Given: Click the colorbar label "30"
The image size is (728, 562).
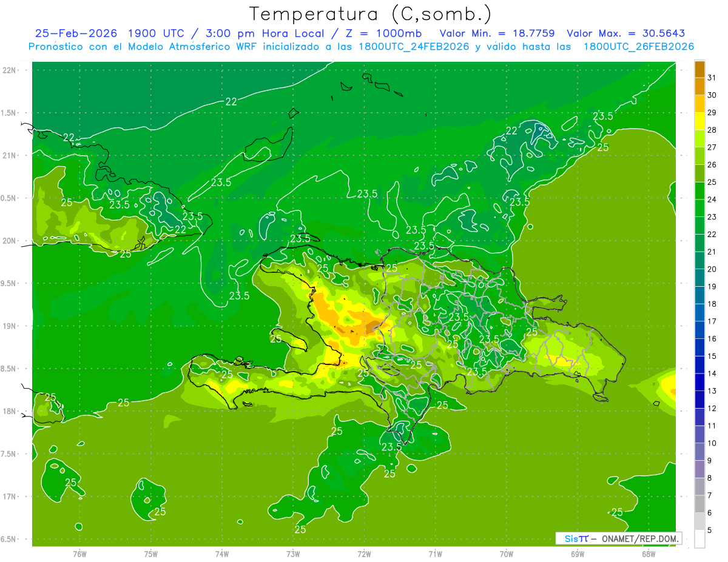Looking at the screenshot, I should coord(712,95).
